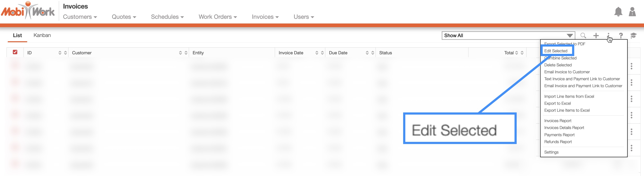Expand the Customers navigation dropdown
Viewport: 644px width, 176px height.
[x=80, y=17]
